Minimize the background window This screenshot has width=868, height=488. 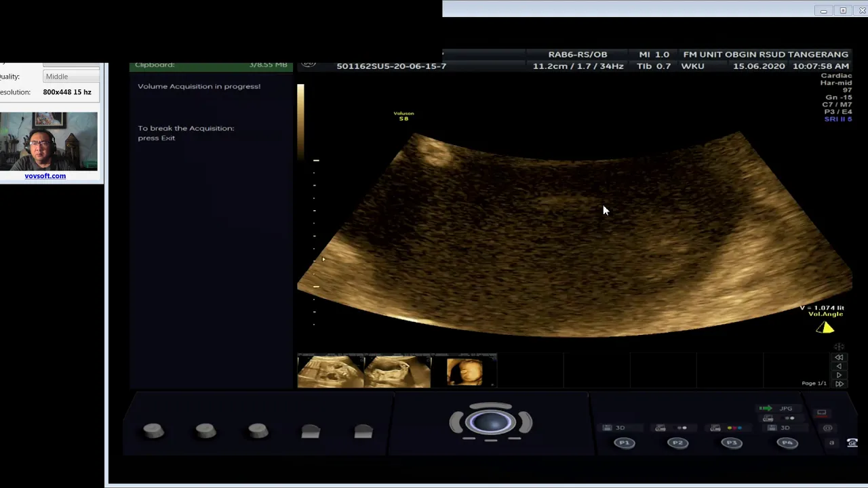pyautogui.click(x=823, y=11)
